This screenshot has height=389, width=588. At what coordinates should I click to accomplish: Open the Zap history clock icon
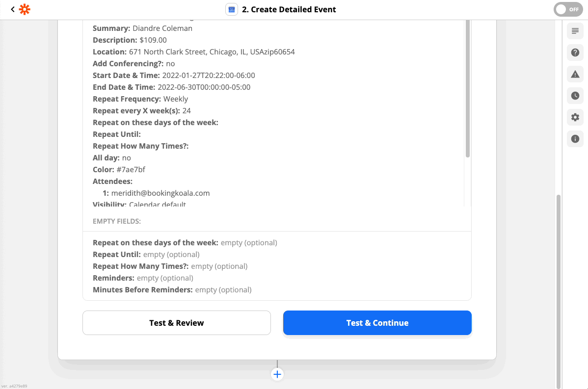coord(575,96)
